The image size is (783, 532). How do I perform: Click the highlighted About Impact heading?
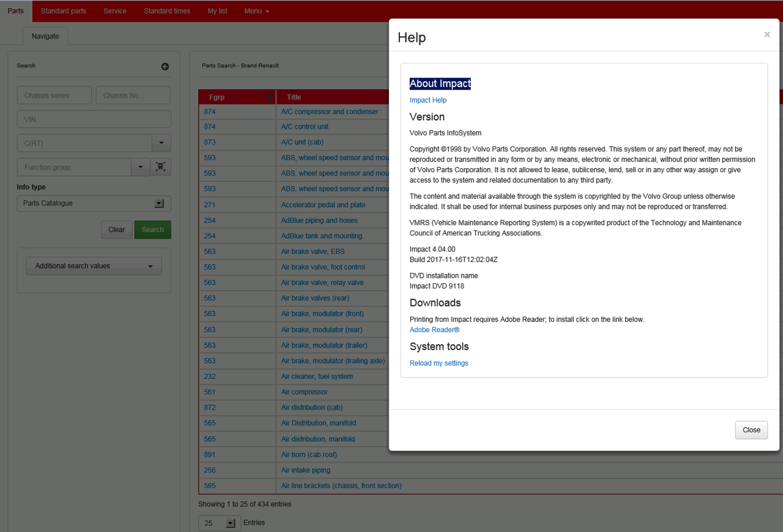[440, 83]
